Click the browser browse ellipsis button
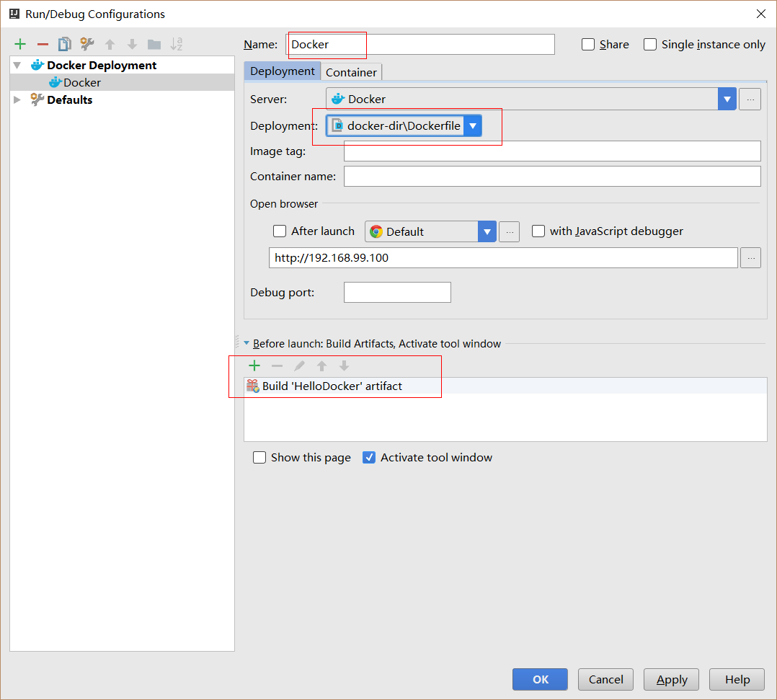This screenshot has width=777, height=700. (510, 231)
